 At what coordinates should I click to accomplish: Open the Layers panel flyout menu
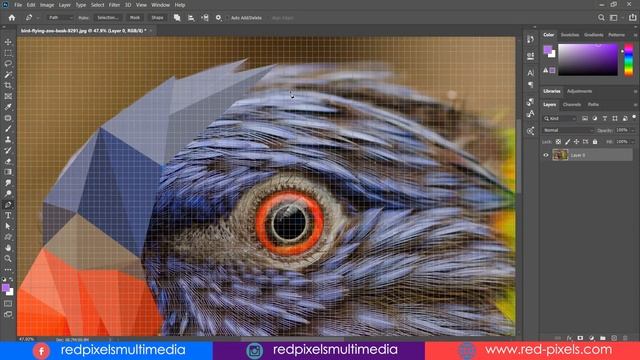635,105
